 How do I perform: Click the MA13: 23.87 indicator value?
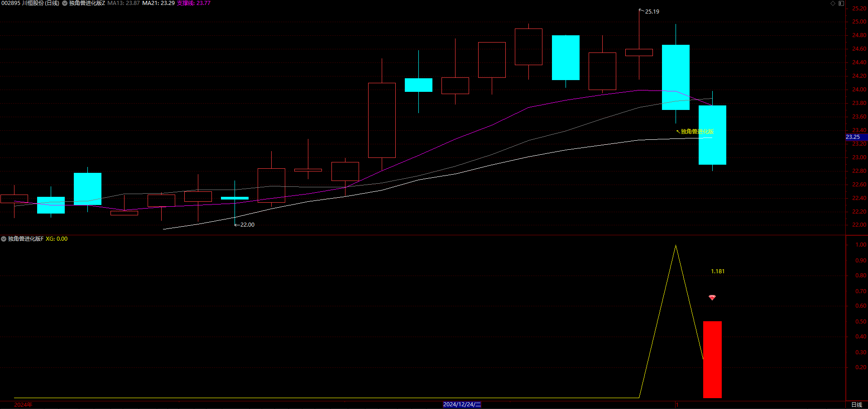(124, 3)
